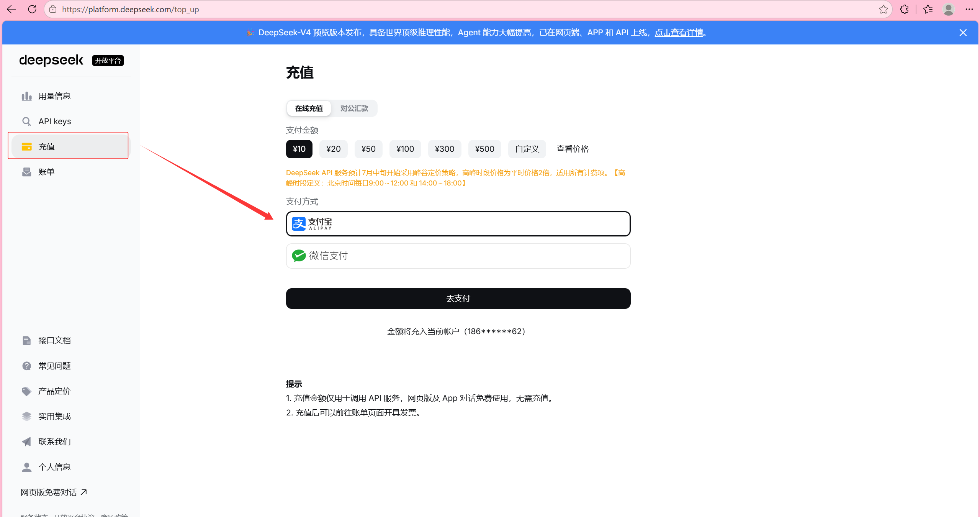Click the 实用集成 stacked layers icon
980x517 pixels.
pos(26,417)
